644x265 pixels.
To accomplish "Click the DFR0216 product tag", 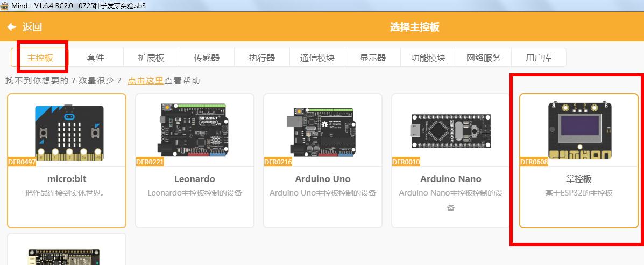I will click(278, 162).
